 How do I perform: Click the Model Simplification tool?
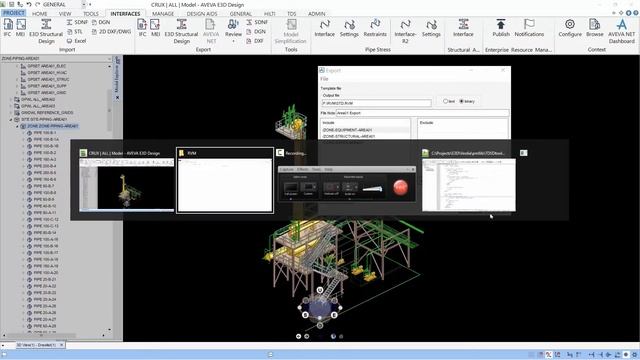[290, 31]
